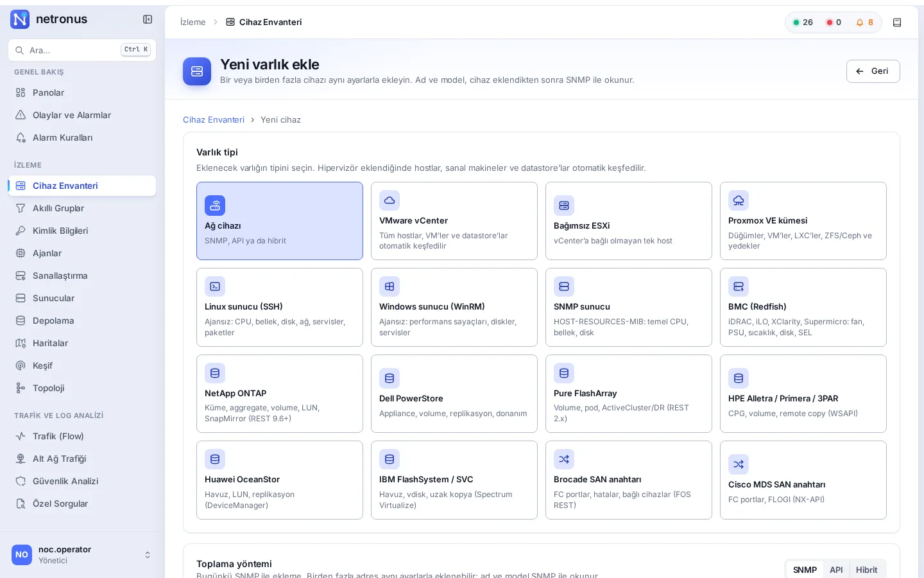This screenshot has height=578, width=924.
Task: Select the Ağ cihazı asset type card
Action: (x=280, y=221)
